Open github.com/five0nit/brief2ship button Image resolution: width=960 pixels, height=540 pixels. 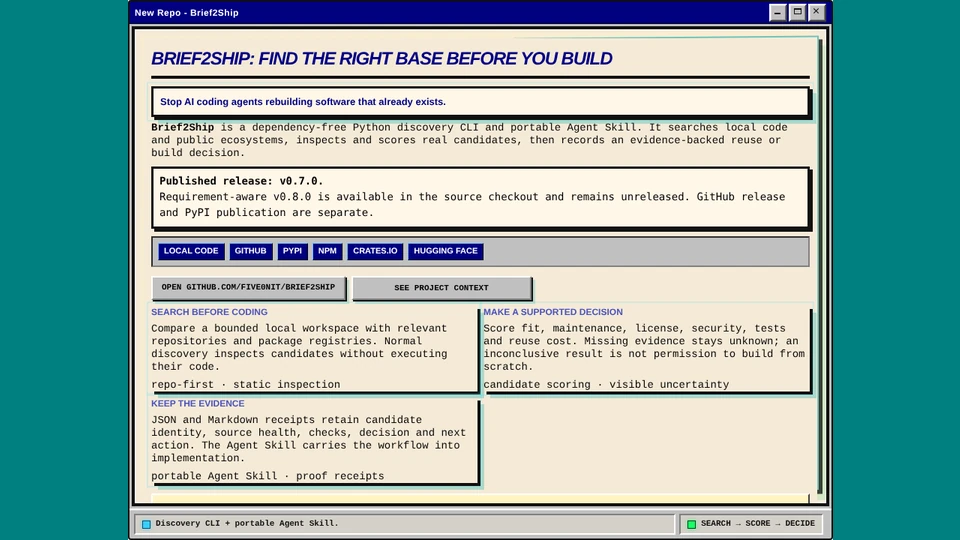coord(249,287)
